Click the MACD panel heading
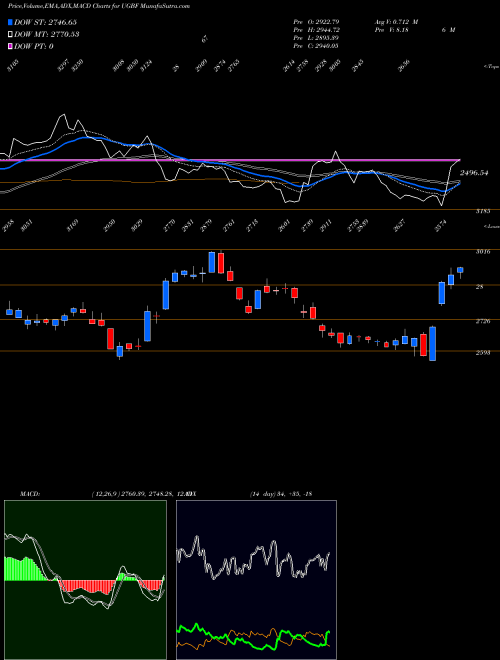This screenshot has height=660, width=500. tap(29, 493)
